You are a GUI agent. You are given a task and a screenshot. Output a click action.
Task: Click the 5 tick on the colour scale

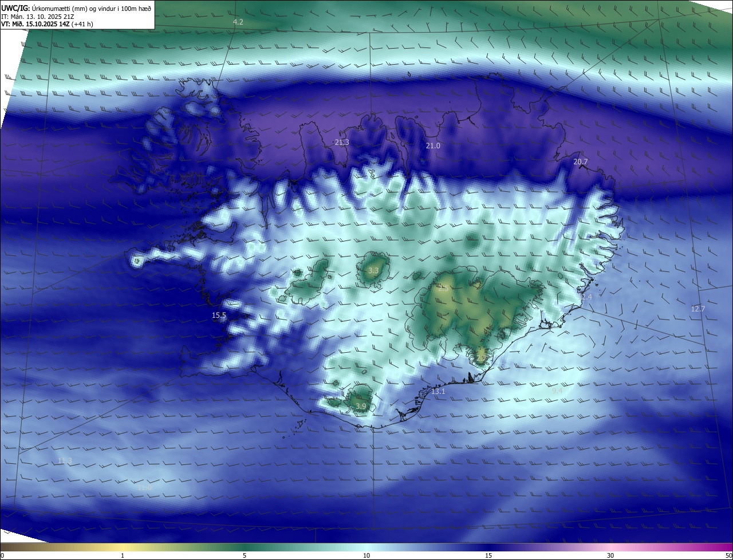coord(245,555)
